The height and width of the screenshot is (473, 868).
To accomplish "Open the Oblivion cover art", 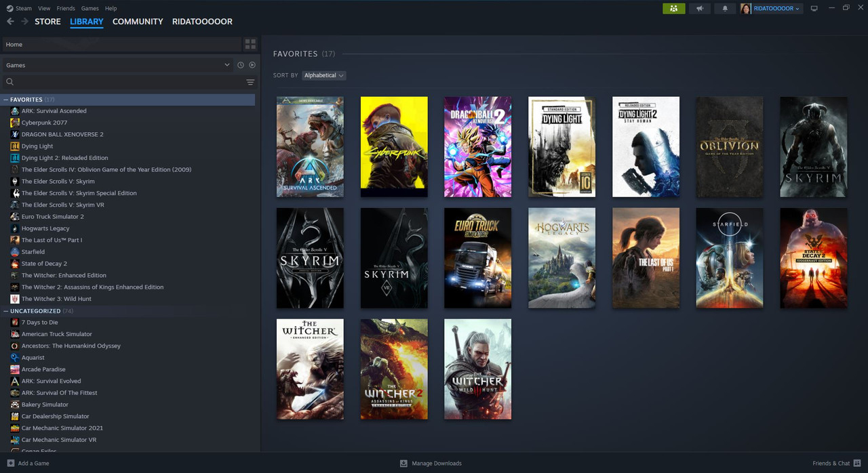I will 730,147.
